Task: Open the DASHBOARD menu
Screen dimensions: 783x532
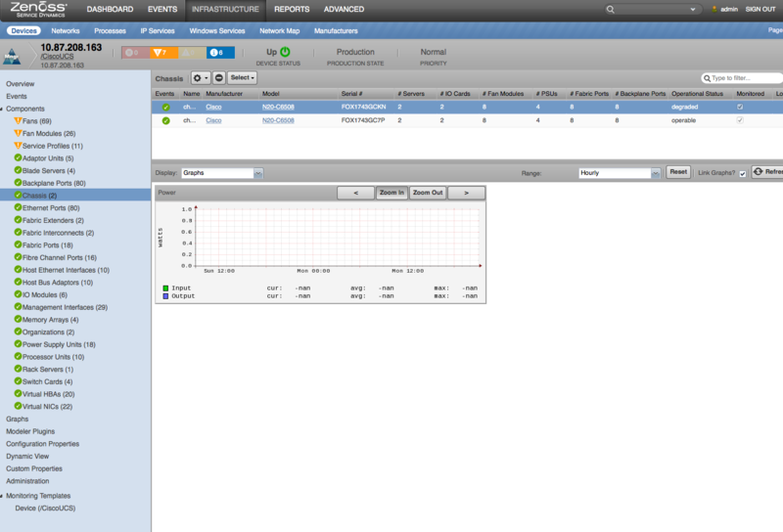Action: pyautogui.click(x=110, y=10)
